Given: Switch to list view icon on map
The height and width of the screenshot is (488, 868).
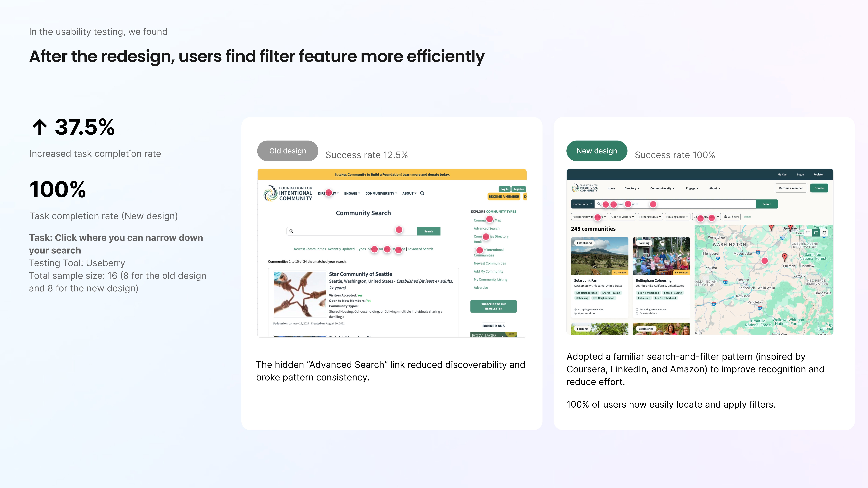Looking at the screenshot, I should pyautogui.click(x=808, y=233).
